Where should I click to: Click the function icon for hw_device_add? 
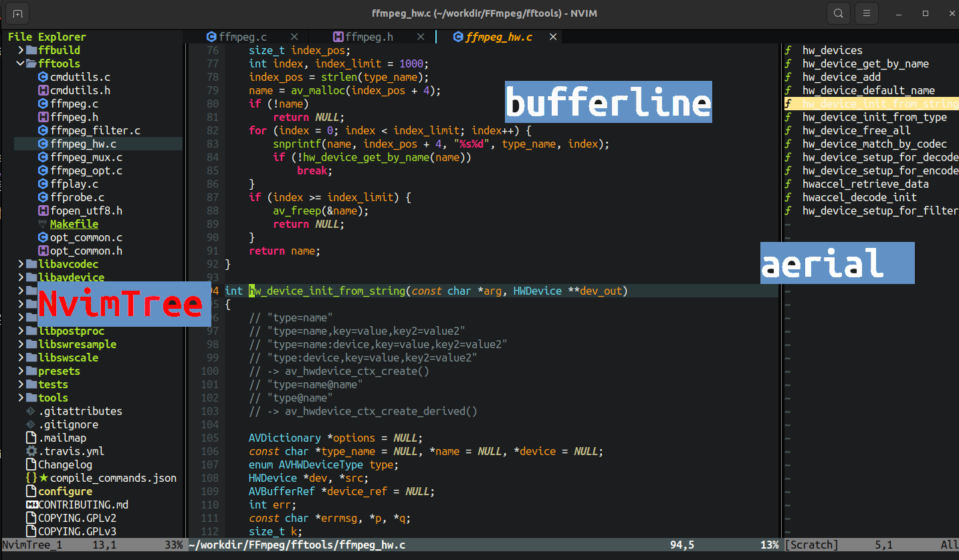coord(788,77)
